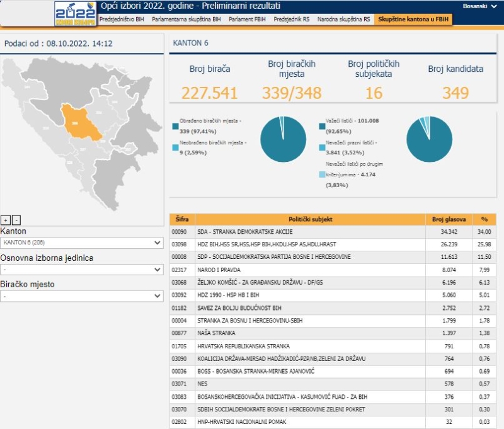Click the Politički subjekt column header
Screen dimensions: 504x429
click(x=310, y=219)
